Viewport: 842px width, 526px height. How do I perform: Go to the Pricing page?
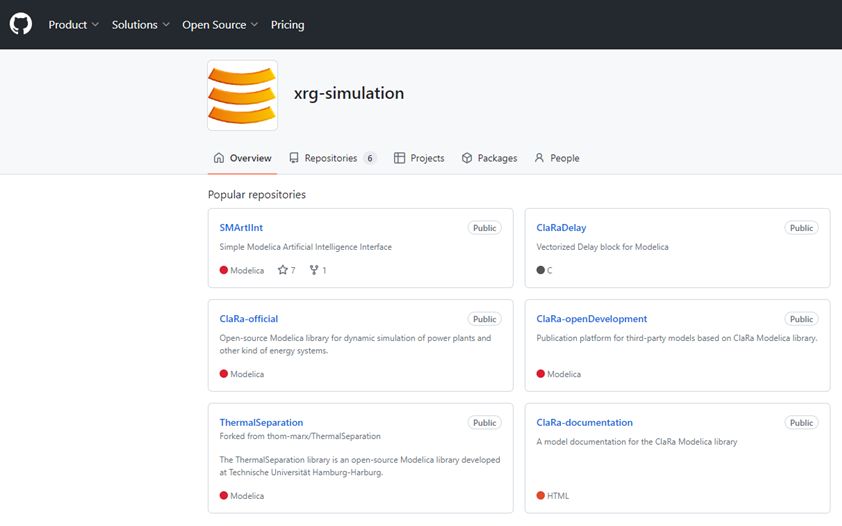pyautogui.click(x=287, y=25)
